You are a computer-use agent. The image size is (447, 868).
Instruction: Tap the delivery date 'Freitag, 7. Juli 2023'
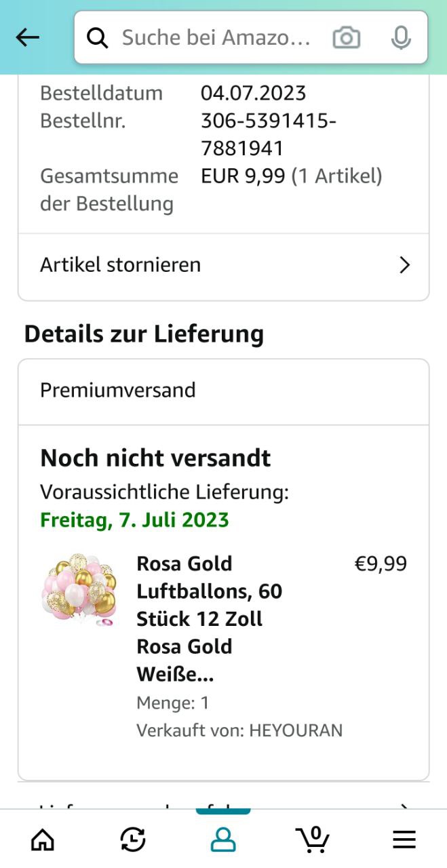(x=134, y=520)
